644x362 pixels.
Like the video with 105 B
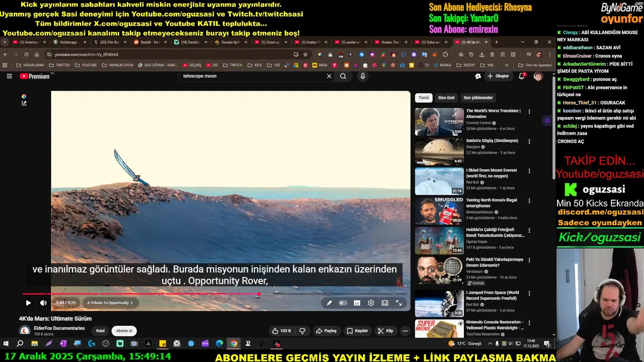pyautogui.click(x=281, y=331)
